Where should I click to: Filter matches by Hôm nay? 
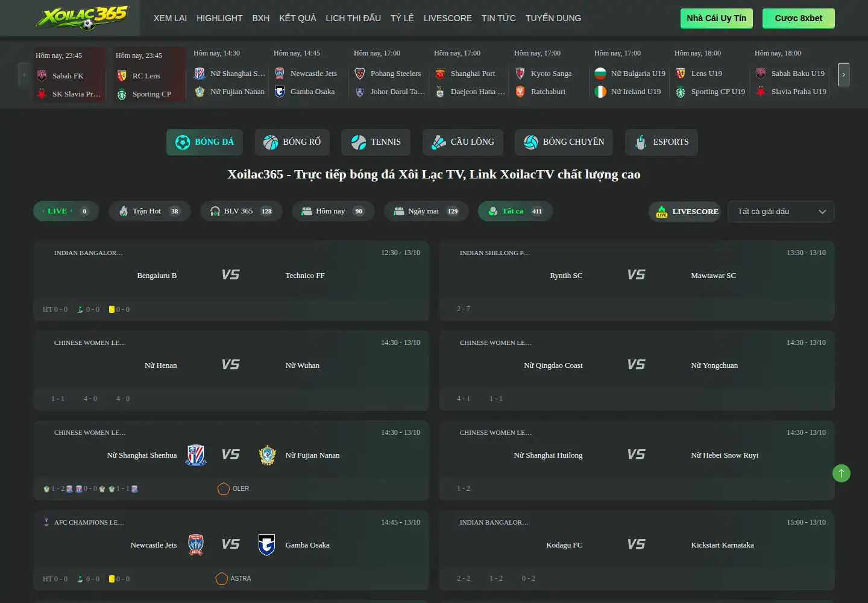[333, 211]
